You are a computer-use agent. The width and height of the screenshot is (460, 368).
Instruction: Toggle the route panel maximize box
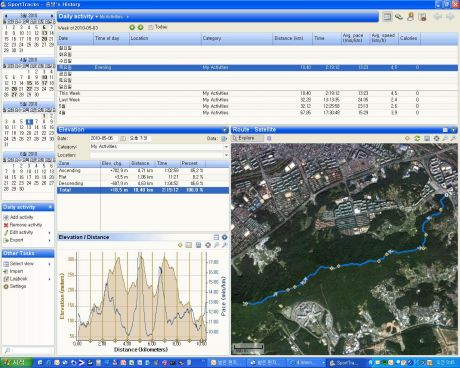click(445, 130)
